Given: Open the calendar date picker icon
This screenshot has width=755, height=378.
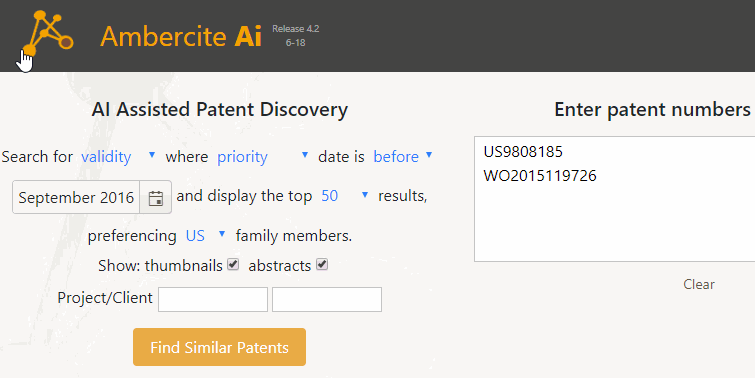Looking at the screenshot, I should pos(156,197).
